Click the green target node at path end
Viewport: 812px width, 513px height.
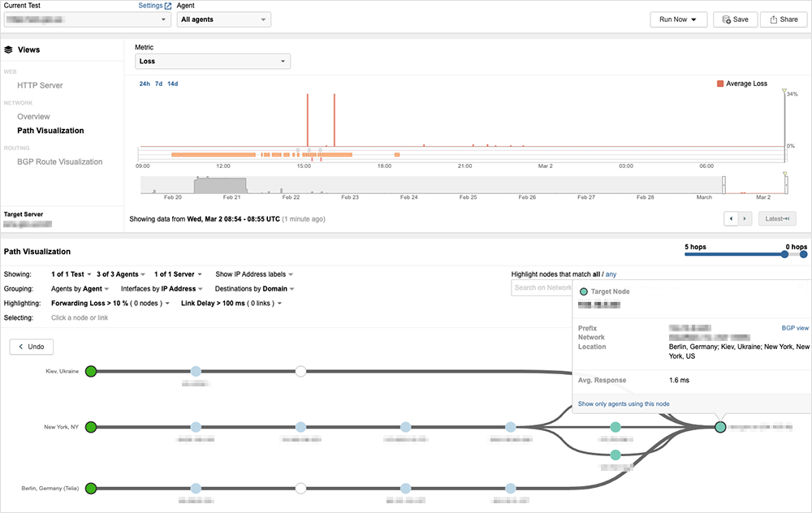click(x=719, y=427)
